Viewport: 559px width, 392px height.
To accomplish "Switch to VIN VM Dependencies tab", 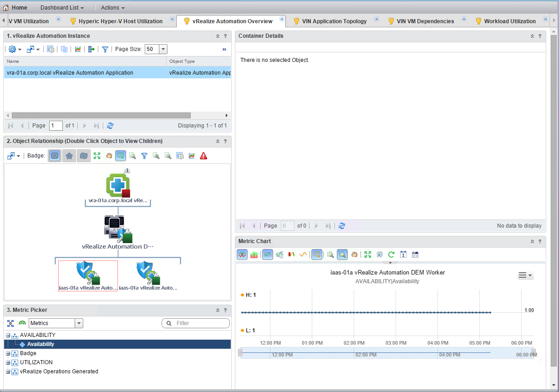I will click(x=425, y=21).
